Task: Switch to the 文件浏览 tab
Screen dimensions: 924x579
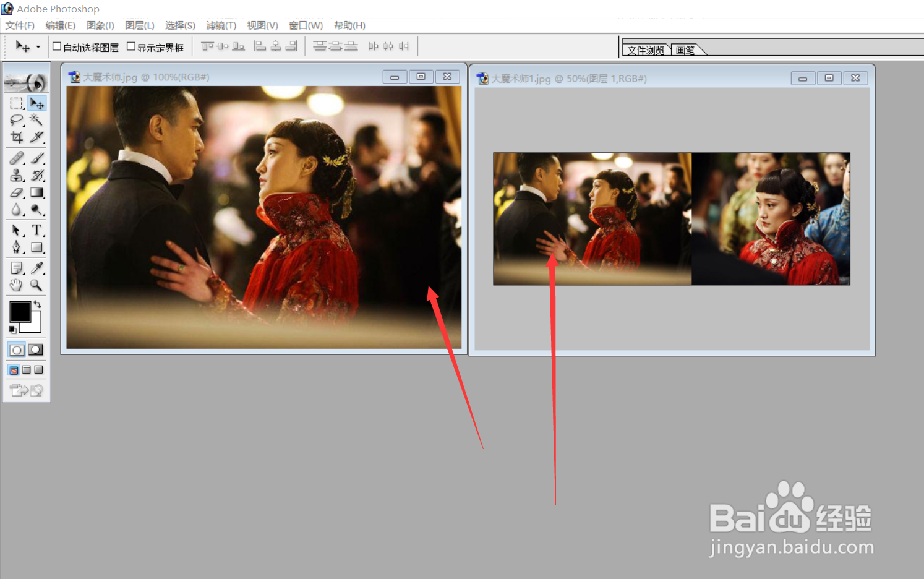Action: (x=646, y=50)
